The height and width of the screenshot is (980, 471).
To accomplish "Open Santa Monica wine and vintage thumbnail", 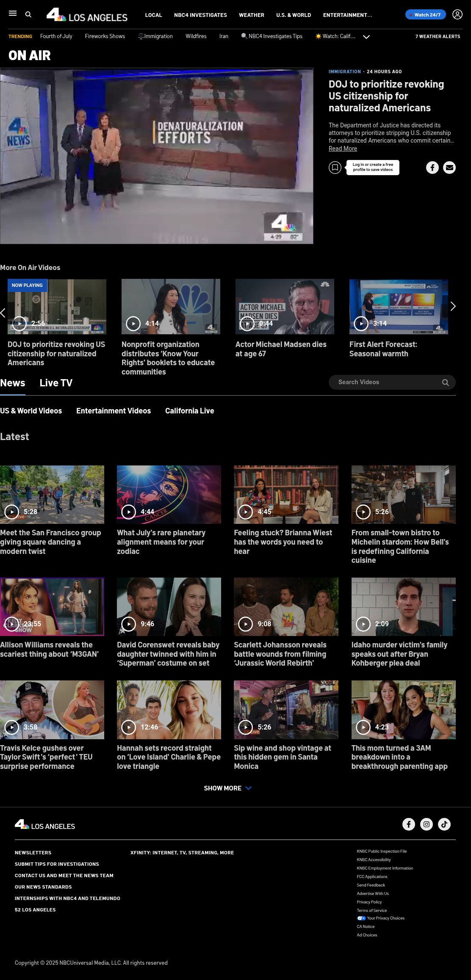I will point(286,710).
